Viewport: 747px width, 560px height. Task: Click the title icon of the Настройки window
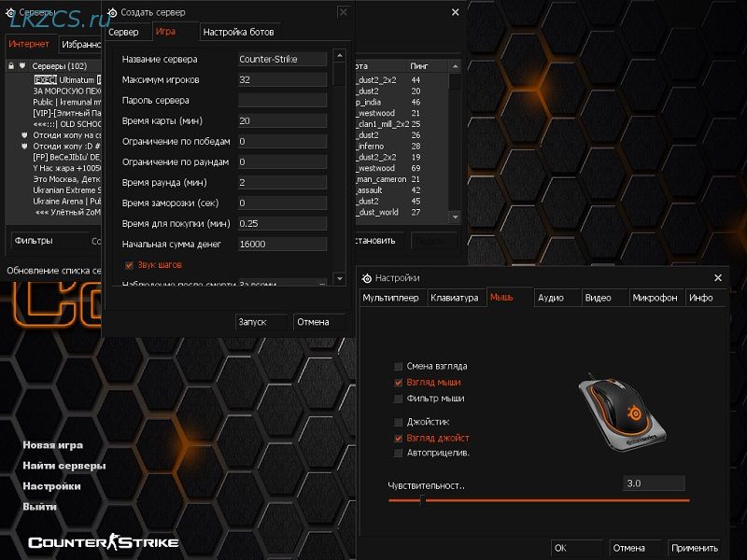(366, 278)
